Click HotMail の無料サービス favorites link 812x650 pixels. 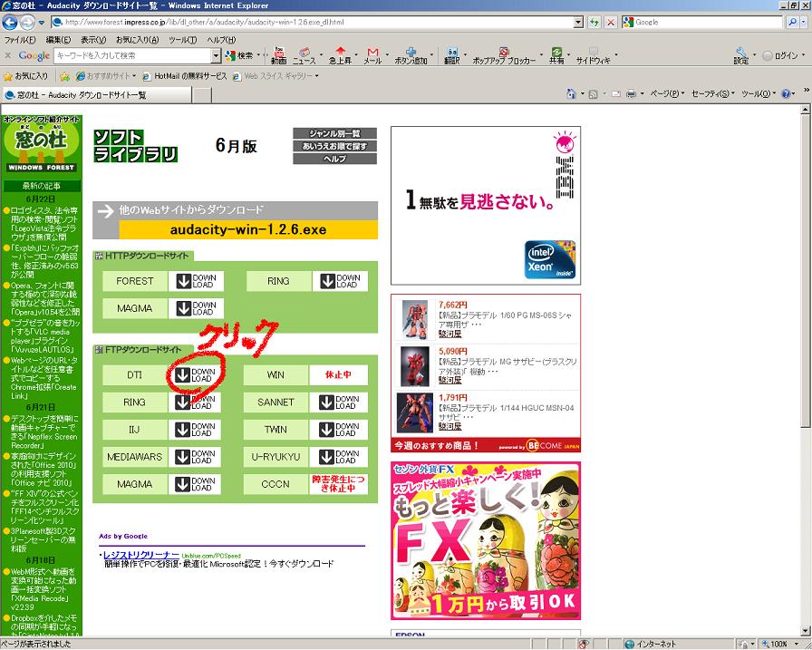coord(184,76)
